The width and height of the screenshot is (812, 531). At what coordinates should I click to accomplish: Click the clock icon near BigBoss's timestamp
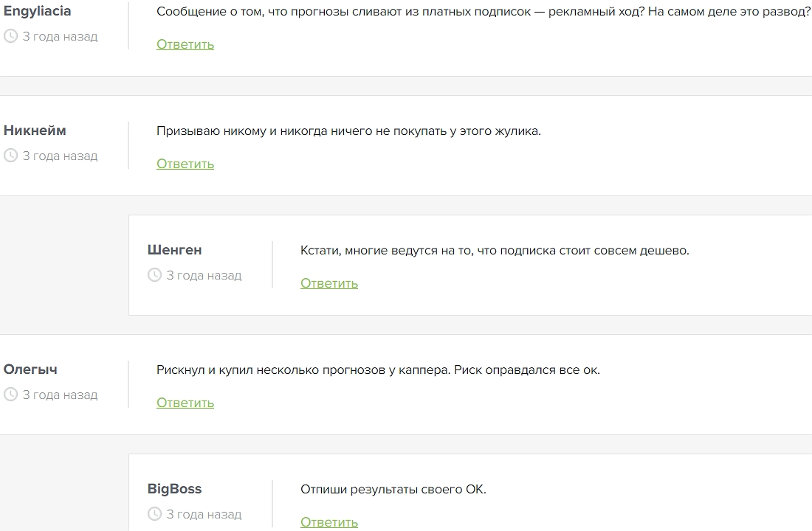(154, 514)
